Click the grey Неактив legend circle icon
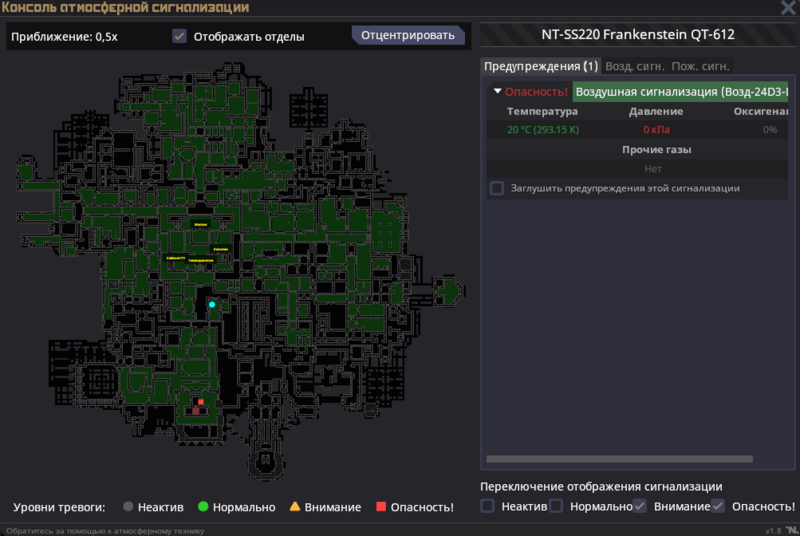 coord(128,507)
